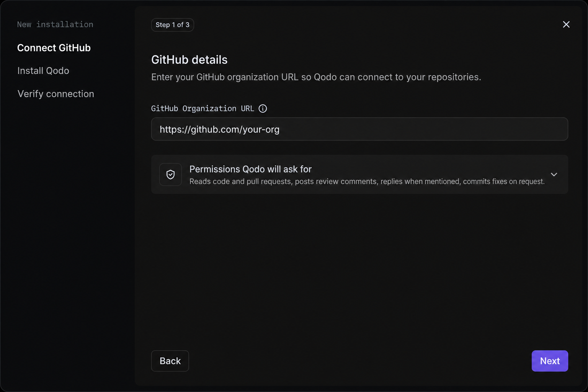Click the 'Reads code and pull requests' description
This screenshot has width=588, height=392.
pyautogui.click(x=367, y=181)
